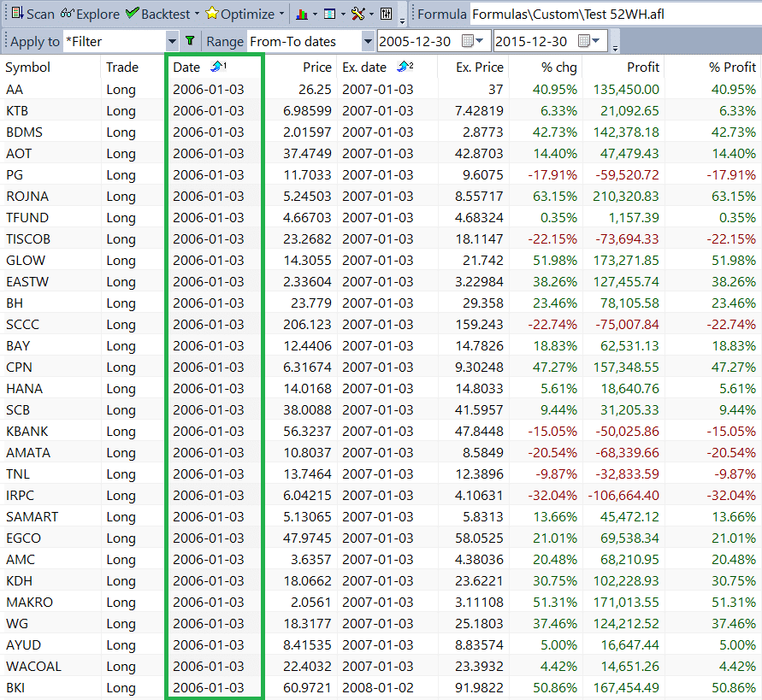Open the Range From-To dates dropdown
The image size is (762, 700).
pos(368,41)
